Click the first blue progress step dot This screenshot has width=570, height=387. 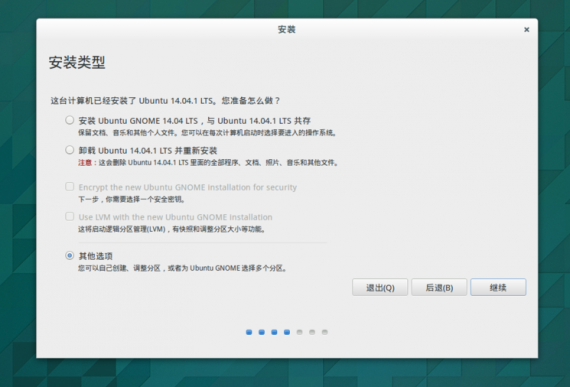[x=249, y=332]
